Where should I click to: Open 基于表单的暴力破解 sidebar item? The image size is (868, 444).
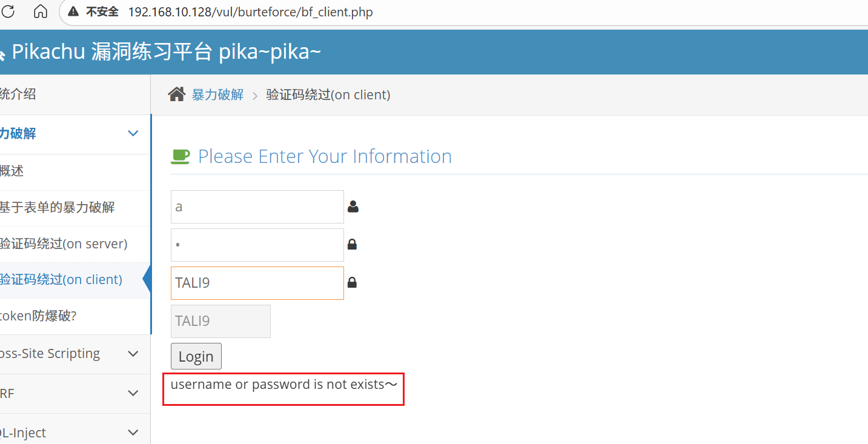point(57,208)
